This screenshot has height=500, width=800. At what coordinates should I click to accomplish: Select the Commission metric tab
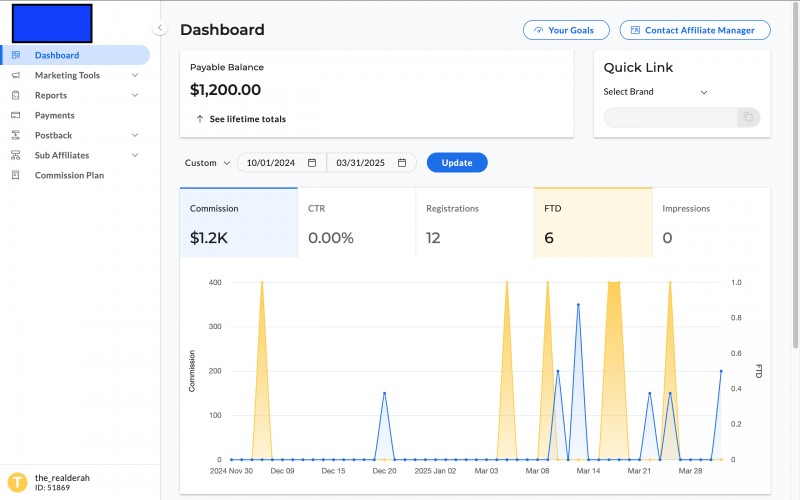pos(239,223)
